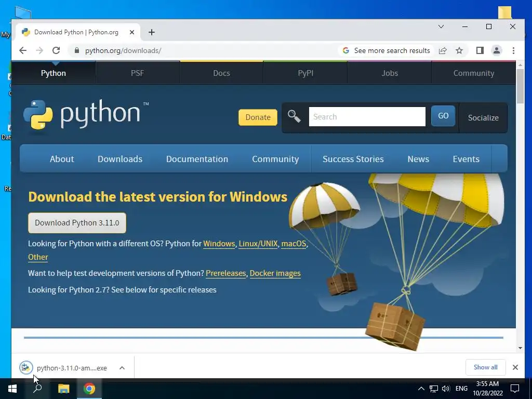Open the tab search chevron in title bar
The width and height of the screenshot is (532, 399).
[x=441, y=26]
